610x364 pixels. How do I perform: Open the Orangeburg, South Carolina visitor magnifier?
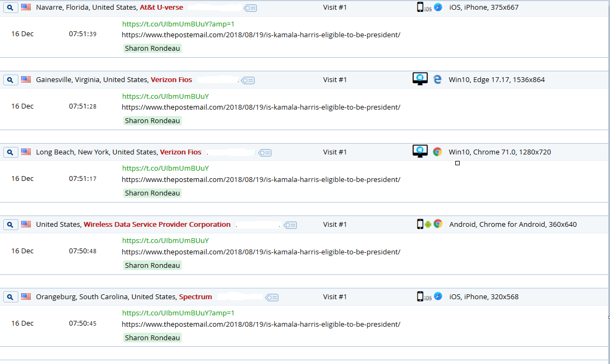[11, 297]
